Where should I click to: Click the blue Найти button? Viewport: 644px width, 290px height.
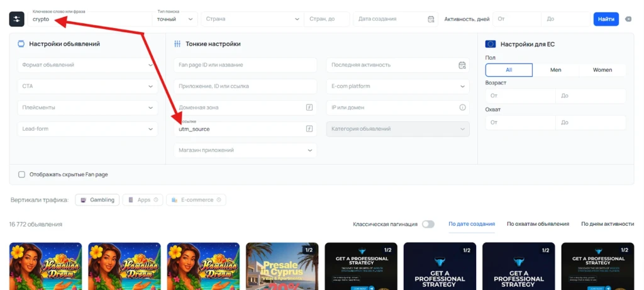pos(606,19)
